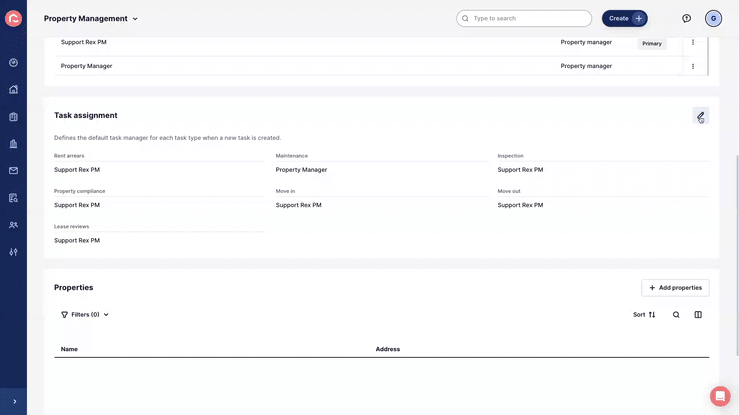Search properties with the magnifier icon
Viewport: 739px width, 415px height.
(676, 315)
